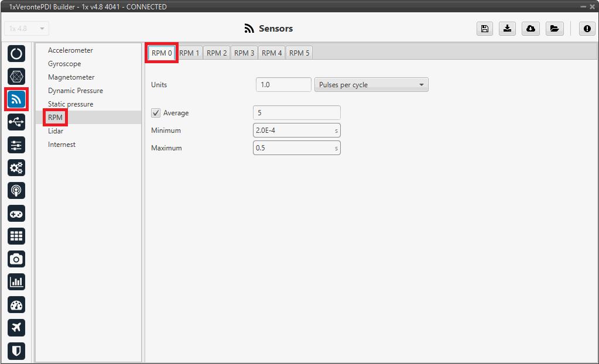Viewport: 599px width, 364px height.
Task: Open the 1x 4.8 version dropdown
Action: tap(27, 29)
